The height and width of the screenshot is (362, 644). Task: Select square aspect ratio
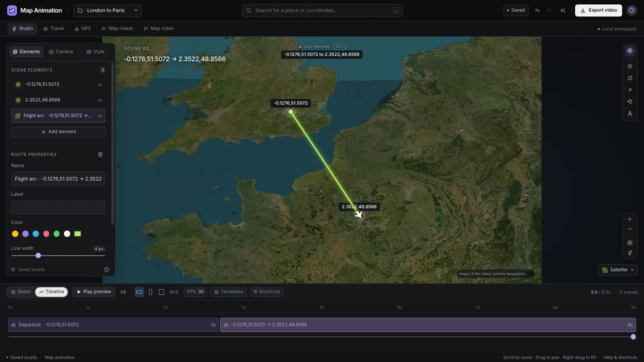161,292
